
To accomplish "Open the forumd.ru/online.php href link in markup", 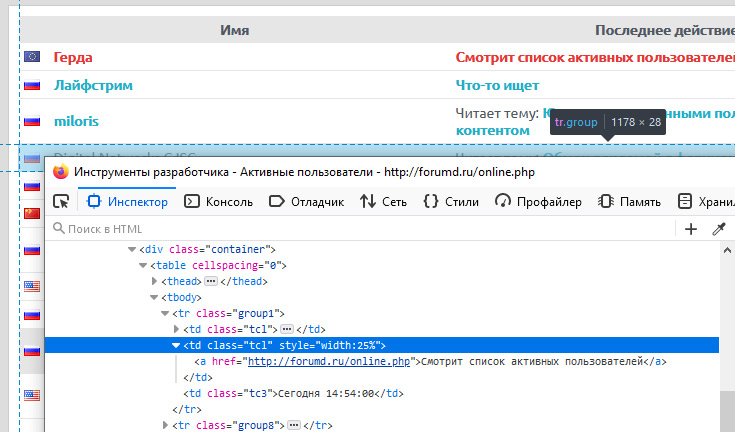I will pos(329,361).
